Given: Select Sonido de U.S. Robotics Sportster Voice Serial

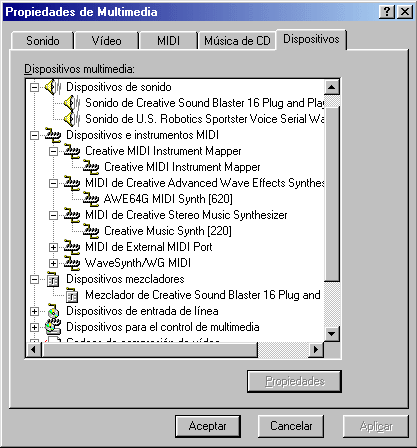Looking at the screenshot, I should point(204,119).
